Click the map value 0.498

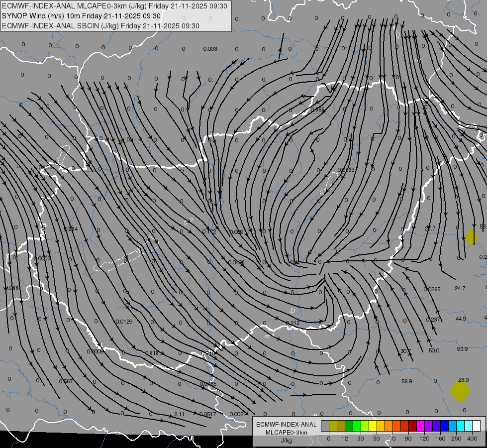click(x=236, y=262)
